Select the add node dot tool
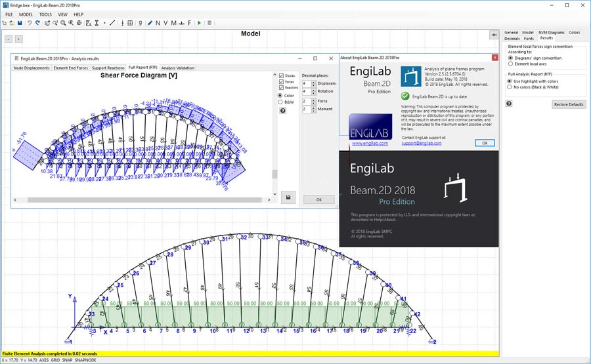 point(104,23)
